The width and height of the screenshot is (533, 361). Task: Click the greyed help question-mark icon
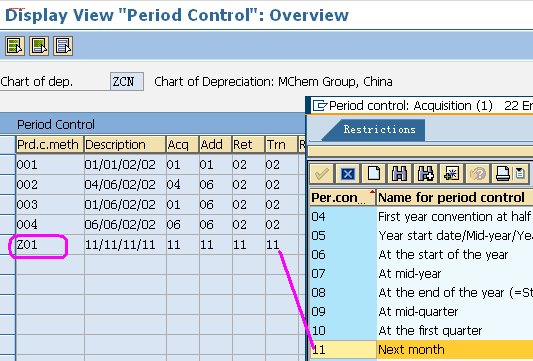pyautogui.click(x=478, y=174)
